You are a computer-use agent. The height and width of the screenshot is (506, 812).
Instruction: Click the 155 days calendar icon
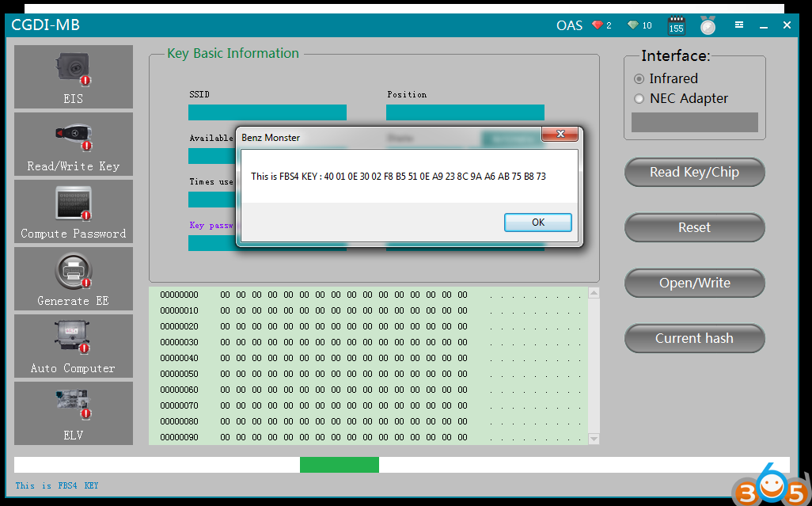(677, 25)
